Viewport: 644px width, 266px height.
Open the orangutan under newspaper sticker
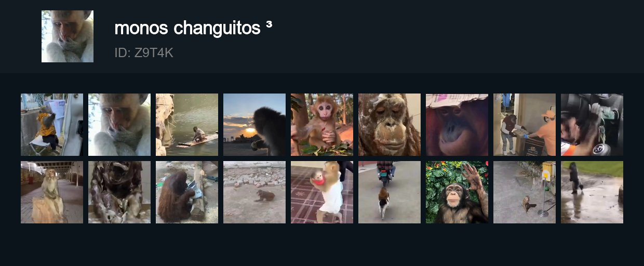click(x=457, y=125)
